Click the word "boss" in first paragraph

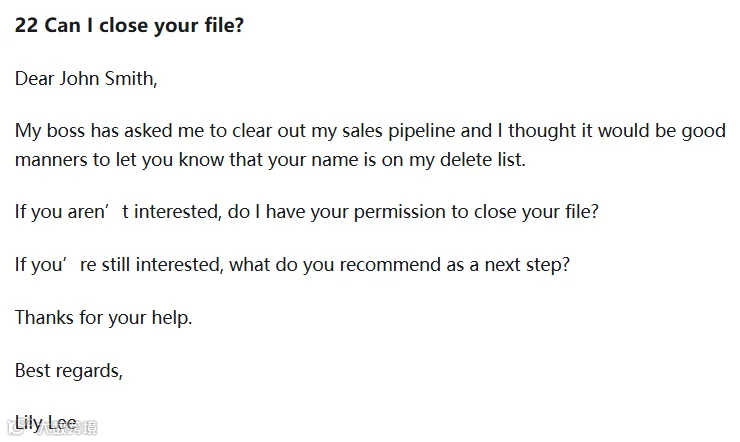(66, 131)
